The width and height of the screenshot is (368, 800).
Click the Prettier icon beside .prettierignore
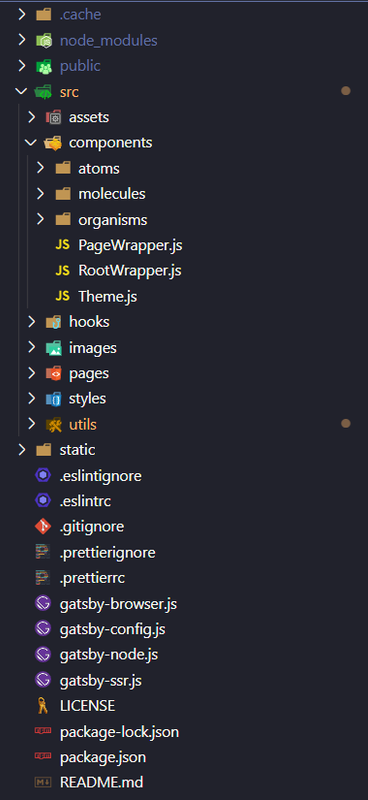click(x=43, y=553)
